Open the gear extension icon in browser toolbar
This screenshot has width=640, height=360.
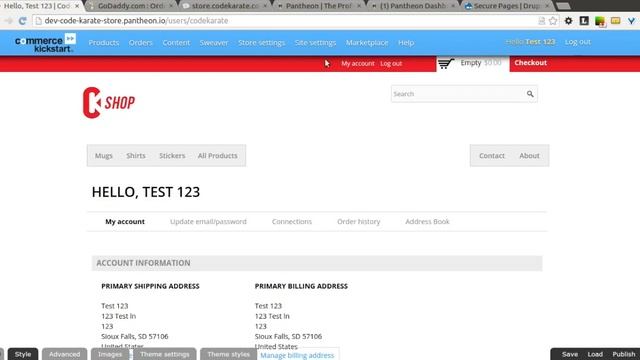tap(568, 21)
